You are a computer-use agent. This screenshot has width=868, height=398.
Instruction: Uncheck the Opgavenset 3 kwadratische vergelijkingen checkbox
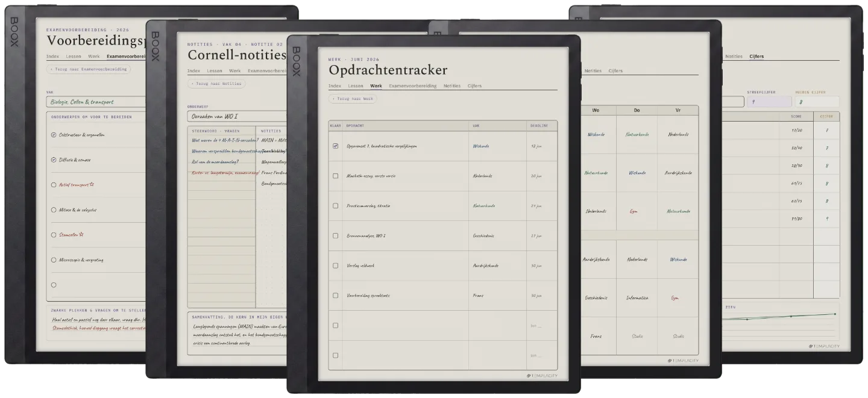(336, 146)
